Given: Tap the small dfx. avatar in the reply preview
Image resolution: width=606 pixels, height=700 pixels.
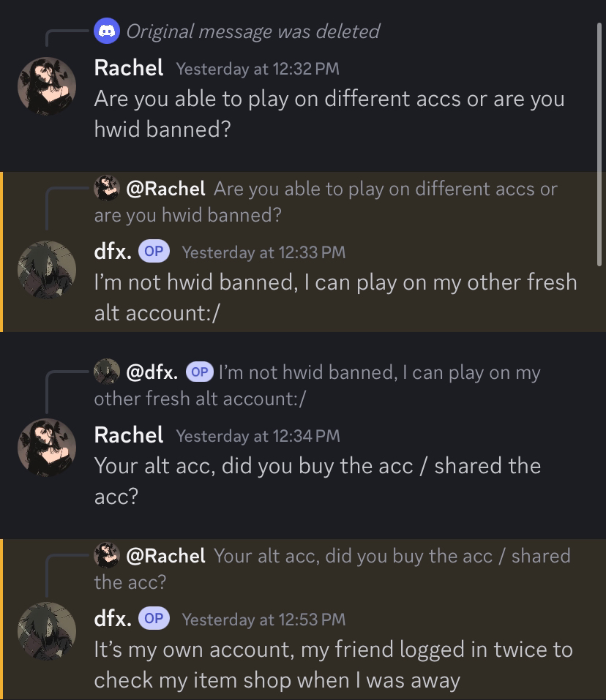Looking at the screenshot, I should click(107, 372).
